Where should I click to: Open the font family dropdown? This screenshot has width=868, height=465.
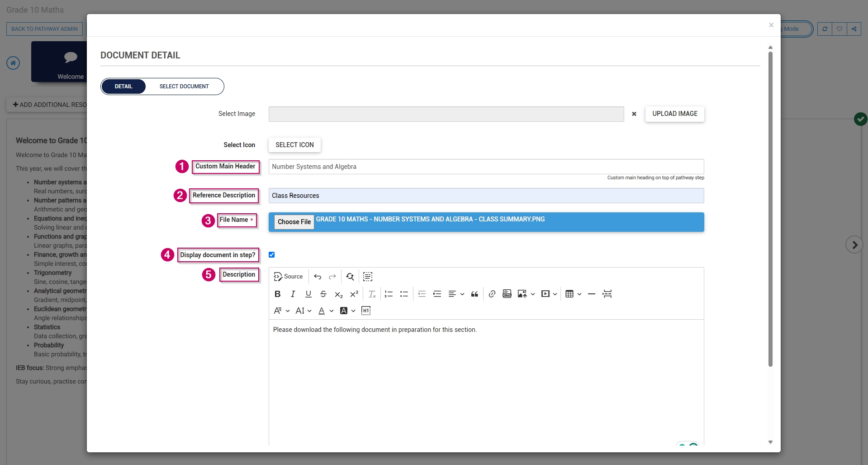click(x=282, y=311)
